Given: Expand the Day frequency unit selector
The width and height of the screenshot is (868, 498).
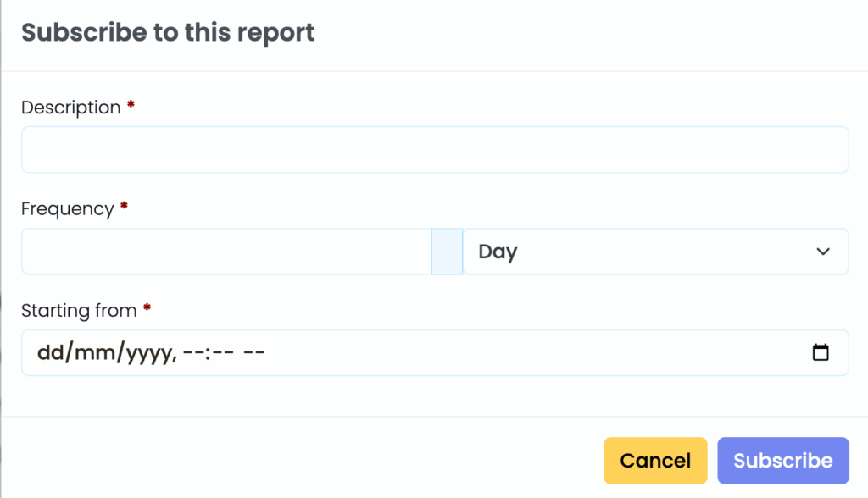Looking at the screenshot, I should click(x=655, y=252).
